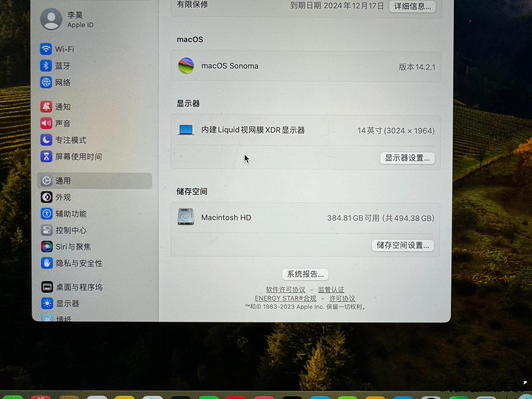532x399 pixels.
Task: Open Displays (显示器) sun icon in sidebar
Action: pyautogui.click(x=47, y=303)
